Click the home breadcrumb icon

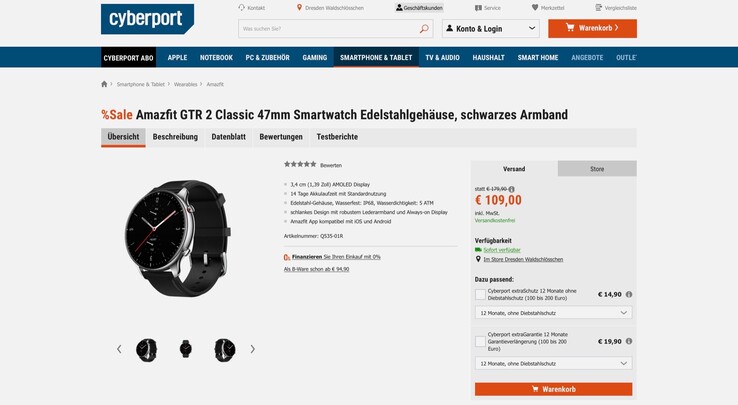click(104, 84)
